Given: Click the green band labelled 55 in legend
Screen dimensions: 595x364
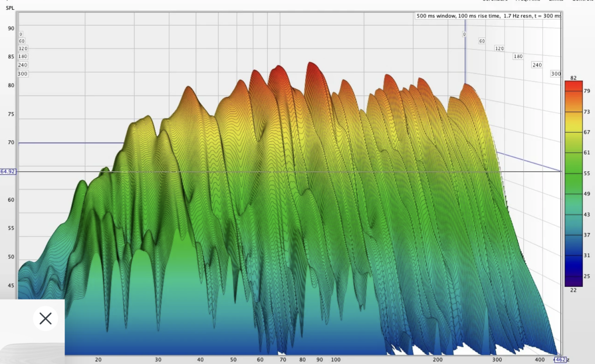Looking at the screenshot, I should click(573, 174).
